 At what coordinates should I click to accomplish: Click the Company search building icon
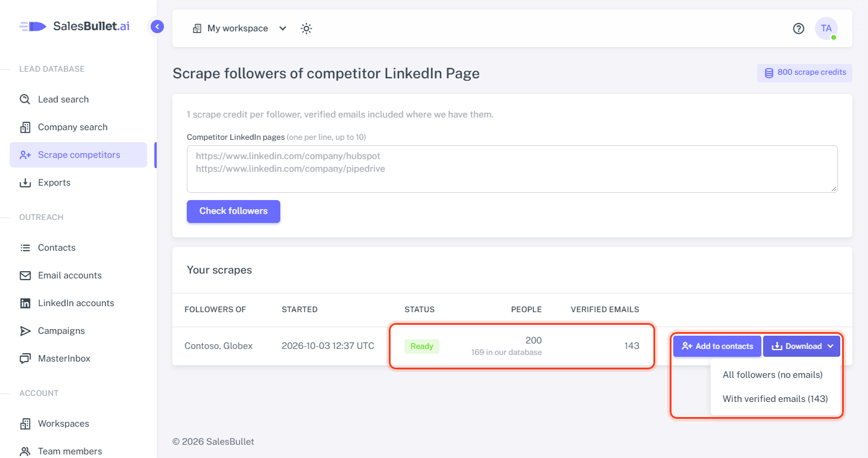tap(25, 127)
